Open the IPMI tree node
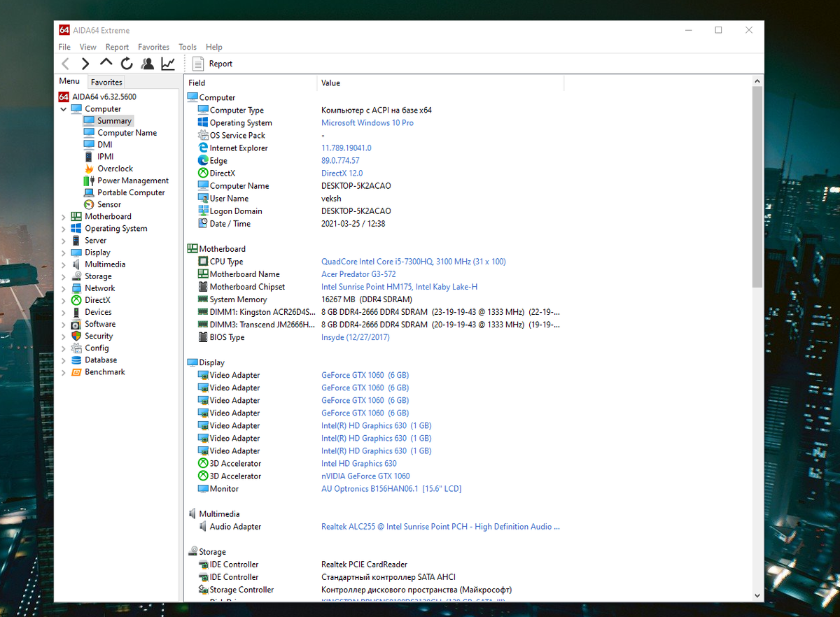The image size is (840, 617). tap(105, 156)
